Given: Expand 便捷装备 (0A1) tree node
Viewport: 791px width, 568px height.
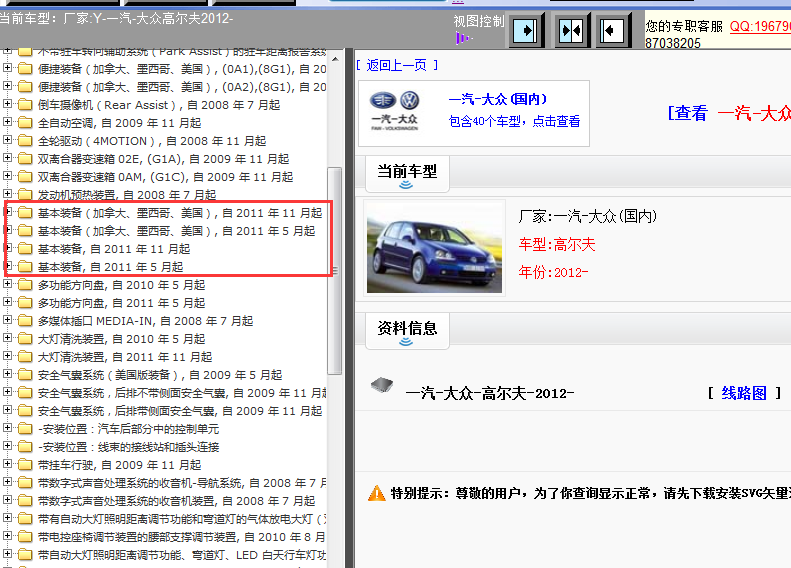Looking at the screenshot, I should [7, 68].
